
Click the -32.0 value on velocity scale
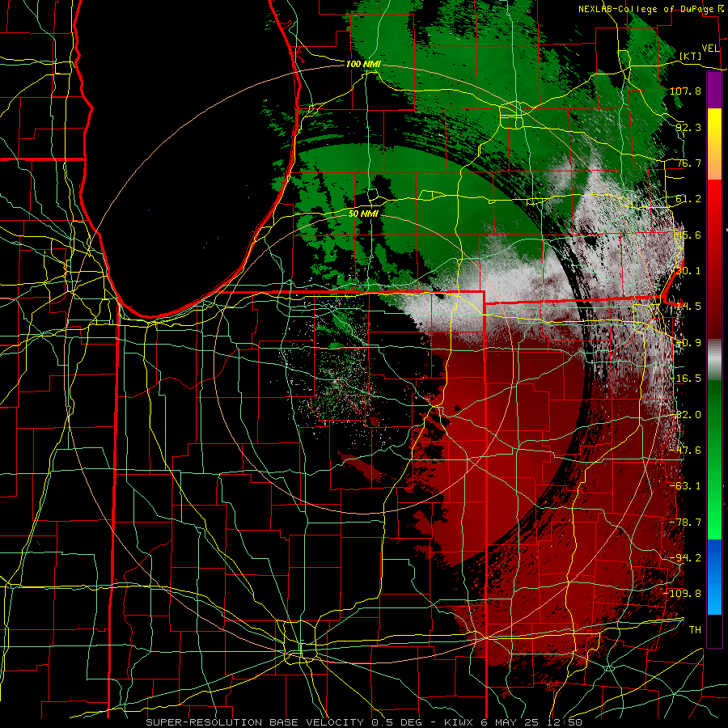click(685, 415)
